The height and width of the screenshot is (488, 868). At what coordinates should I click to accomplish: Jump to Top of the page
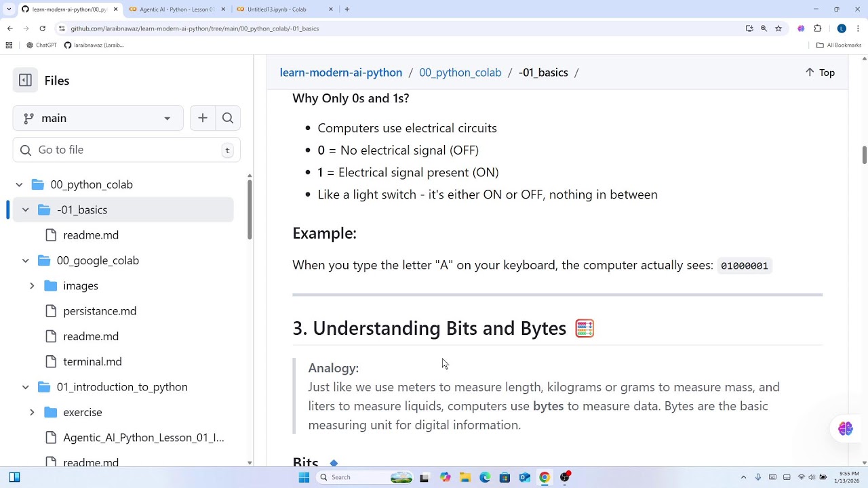click(x=820, y=73)
